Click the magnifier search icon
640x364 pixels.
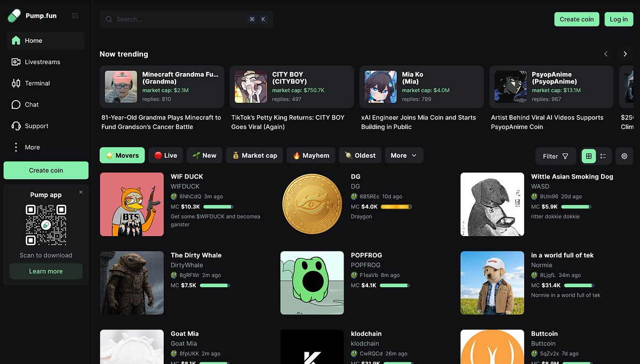[109, 19]
